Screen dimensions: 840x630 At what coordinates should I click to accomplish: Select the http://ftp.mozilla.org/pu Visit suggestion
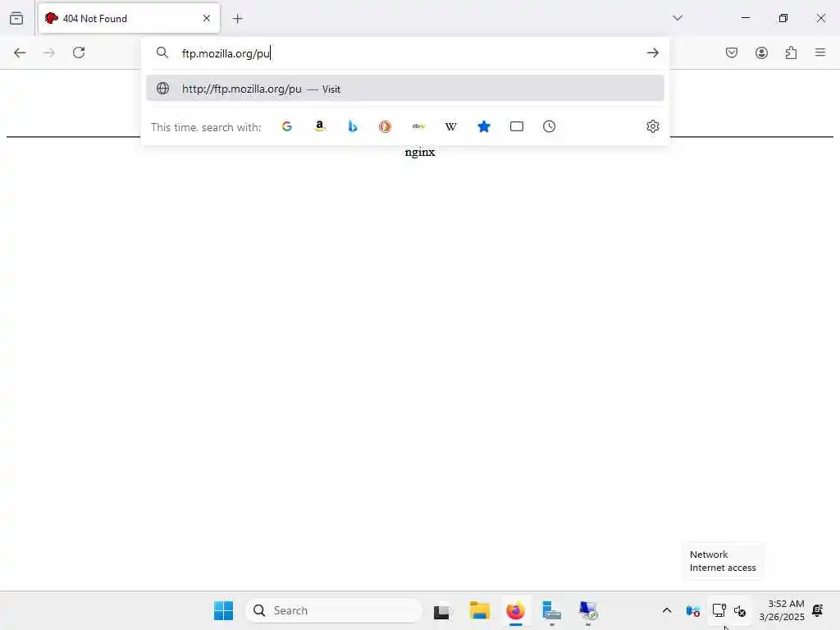(x=405, y=89)
